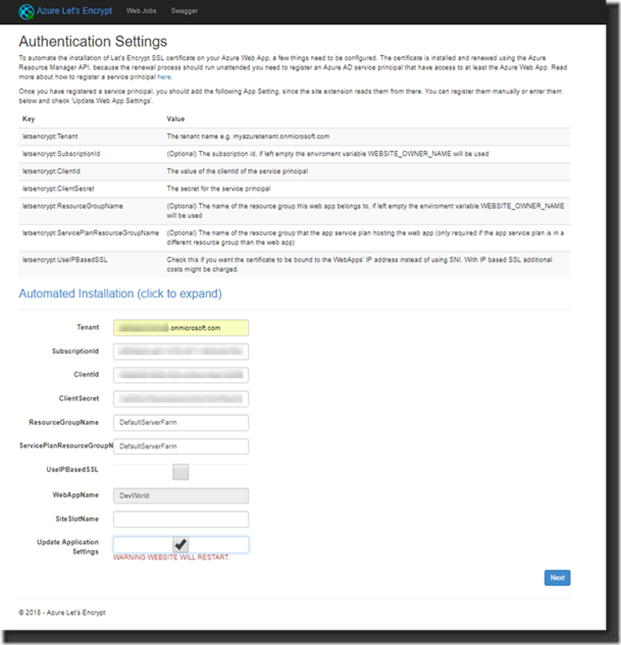Click the tenant name example description
This screenshot has width=621, height=645.
(248, 137)
